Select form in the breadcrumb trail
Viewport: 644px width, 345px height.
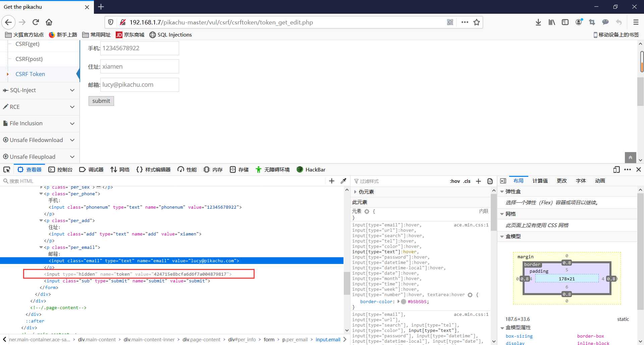tap(269, 340)
